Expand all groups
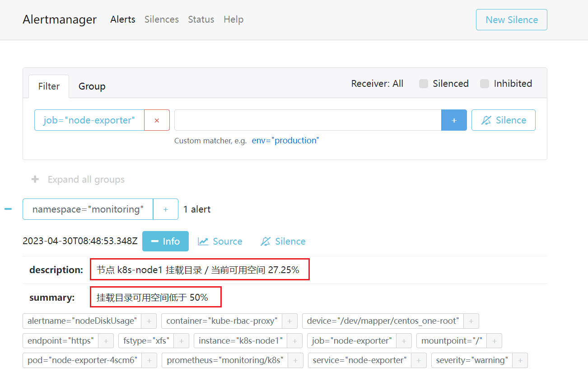 78,180
